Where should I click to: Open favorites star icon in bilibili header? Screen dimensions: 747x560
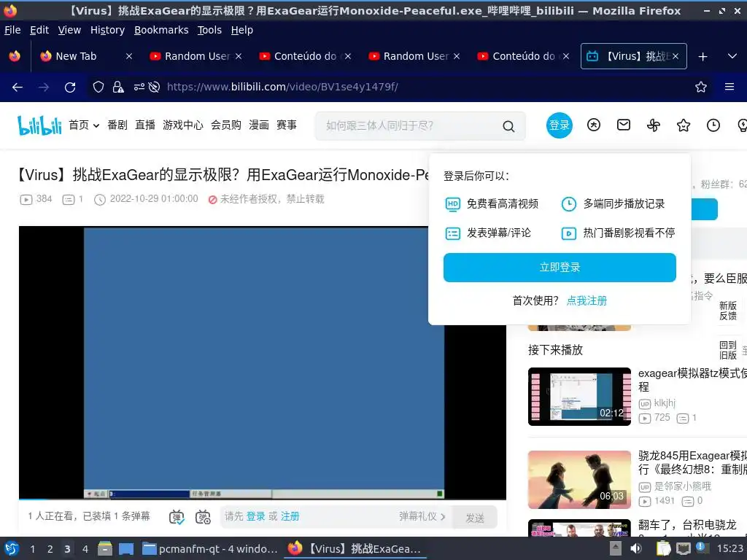[683, 125]
